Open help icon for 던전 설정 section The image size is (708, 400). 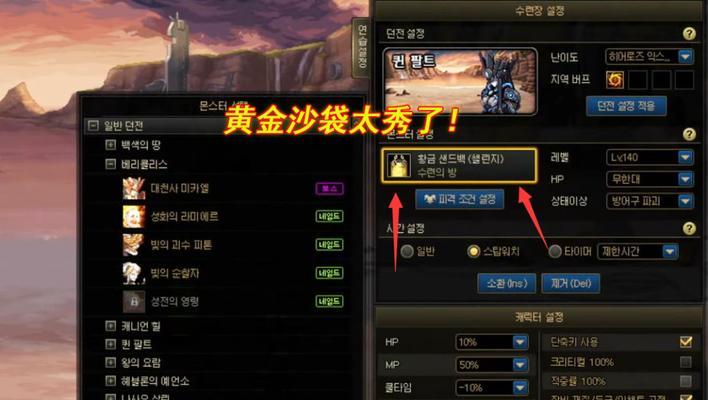tap(689, 33)
